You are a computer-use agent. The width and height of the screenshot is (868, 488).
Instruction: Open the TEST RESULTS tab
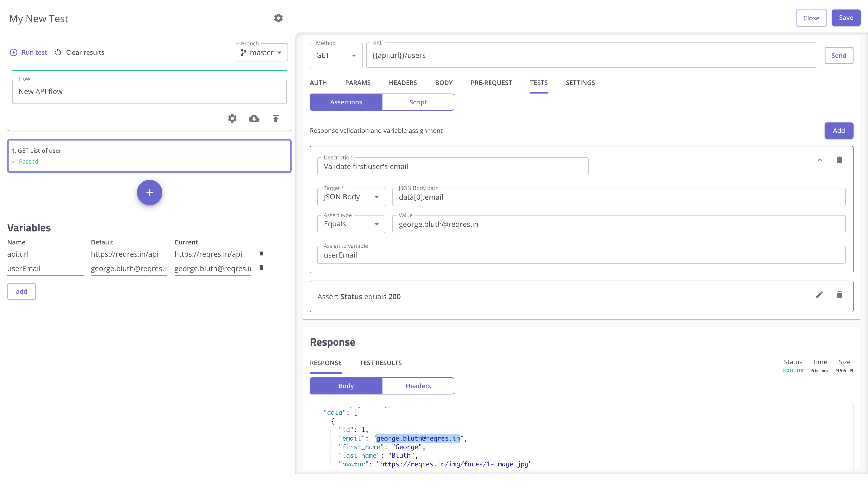[x=381, y=363]
